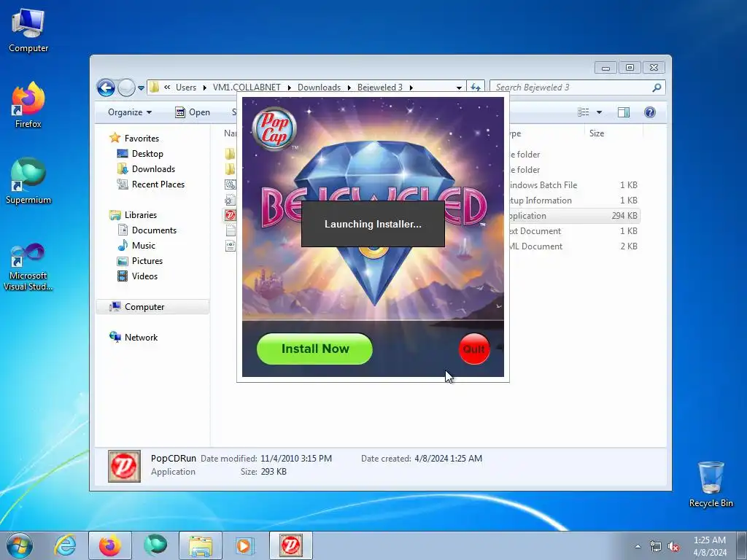The image size is (747, 560).
Task: Open Windows Explorer taskbar button
Action: (200, 545)
